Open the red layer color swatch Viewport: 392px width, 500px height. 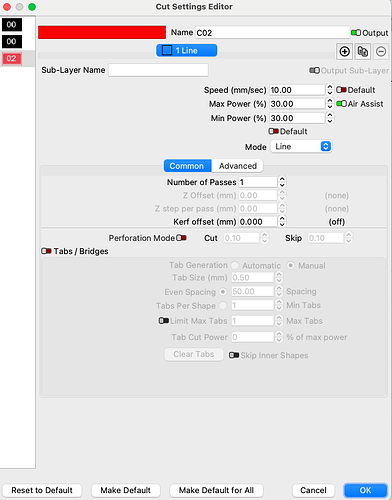pyautogui.click(x=102, y=32)
